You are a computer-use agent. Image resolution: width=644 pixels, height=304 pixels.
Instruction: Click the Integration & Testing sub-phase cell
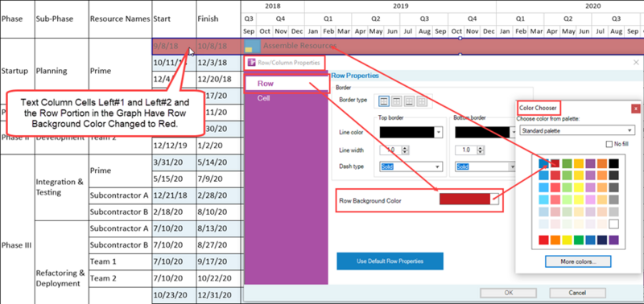pyautogui.click(x=62, y=187)
